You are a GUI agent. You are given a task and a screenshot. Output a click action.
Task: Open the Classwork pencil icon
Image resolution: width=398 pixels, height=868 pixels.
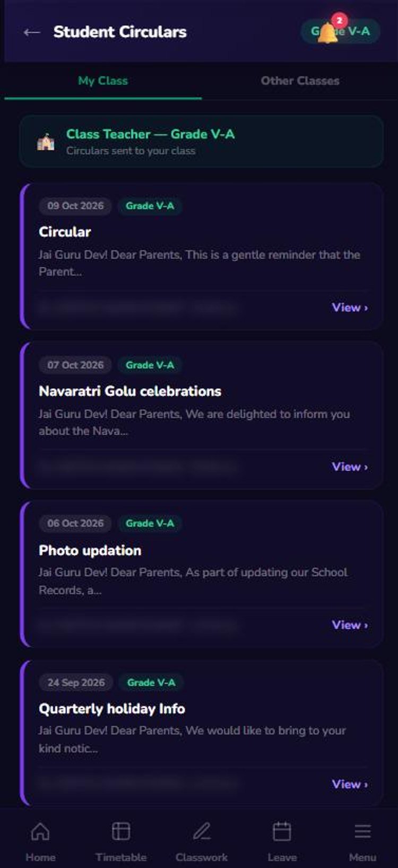pyautogui.click(x=202, y=831)
